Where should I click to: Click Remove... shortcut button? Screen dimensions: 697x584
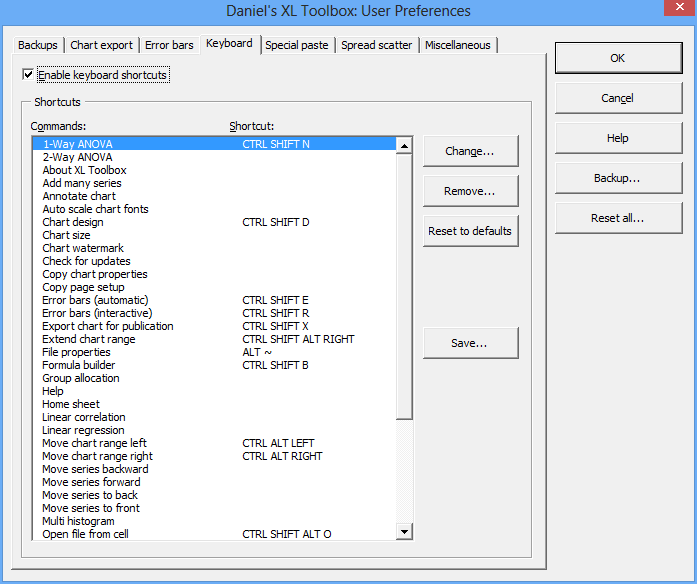pos(470,191)
